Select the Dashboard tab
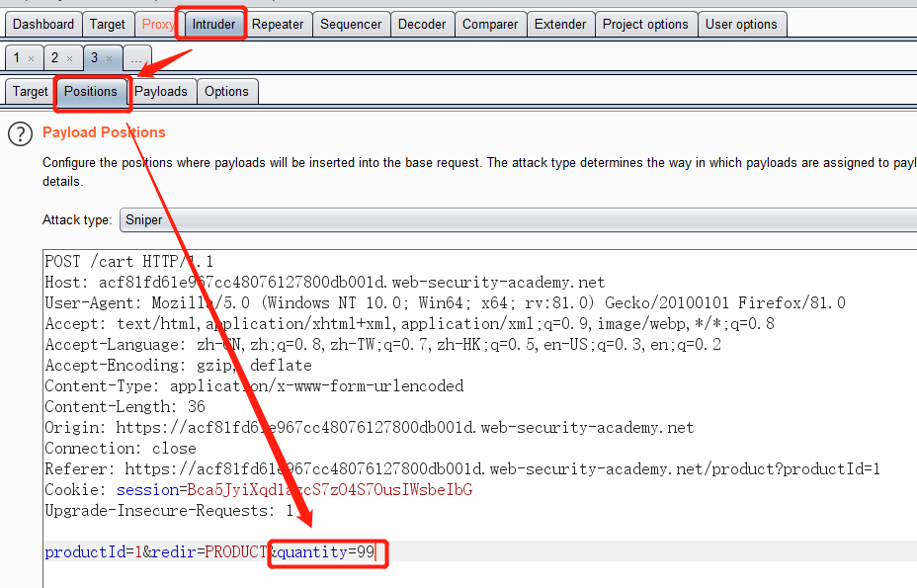 coord(42,24)
